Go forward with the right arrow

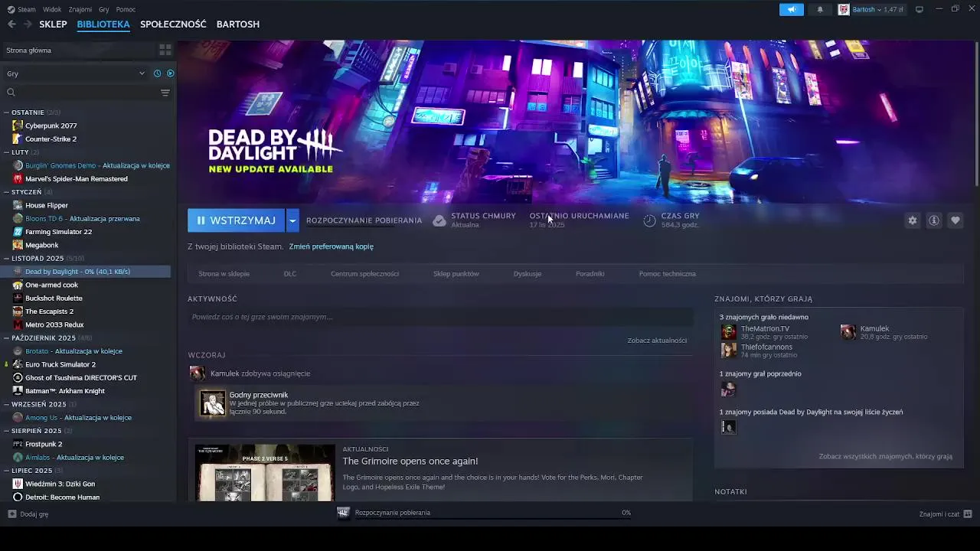(28, 24)
